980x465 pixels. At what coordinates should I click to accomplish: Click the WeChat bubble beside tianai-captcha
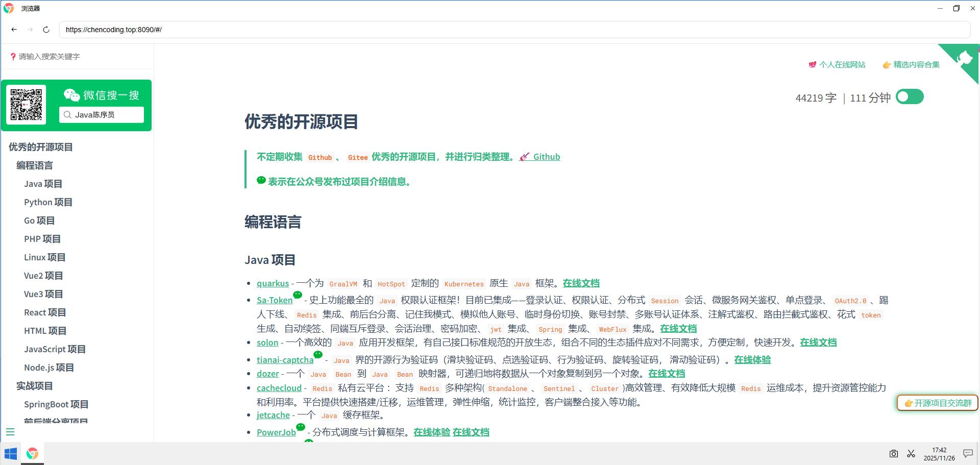coord(318,354)
